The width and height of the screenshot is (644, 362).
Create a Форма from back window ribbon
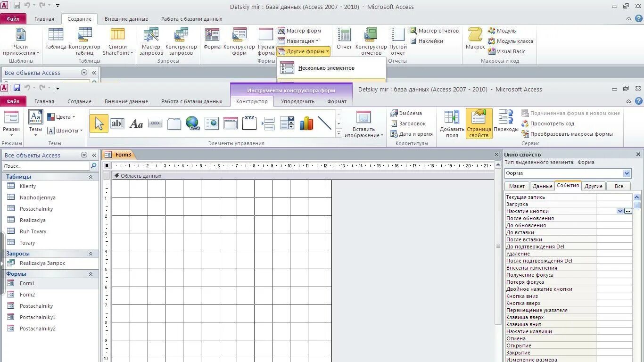(x=212, y=39)
